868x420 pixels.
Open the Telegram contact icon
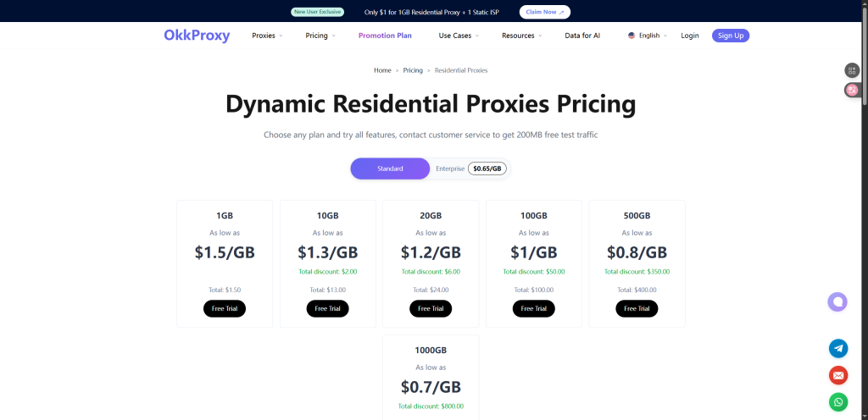click(x=838, y=348)
